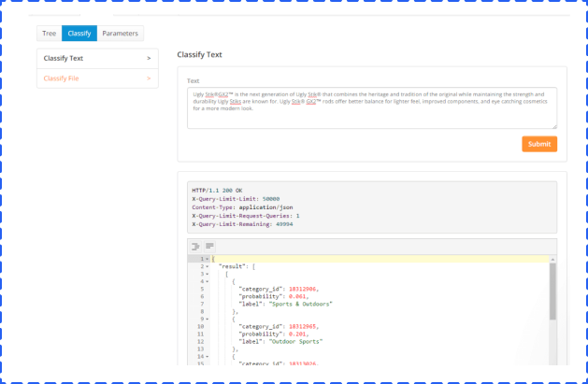Click the format JSON icon in editor toolbar

196,246
